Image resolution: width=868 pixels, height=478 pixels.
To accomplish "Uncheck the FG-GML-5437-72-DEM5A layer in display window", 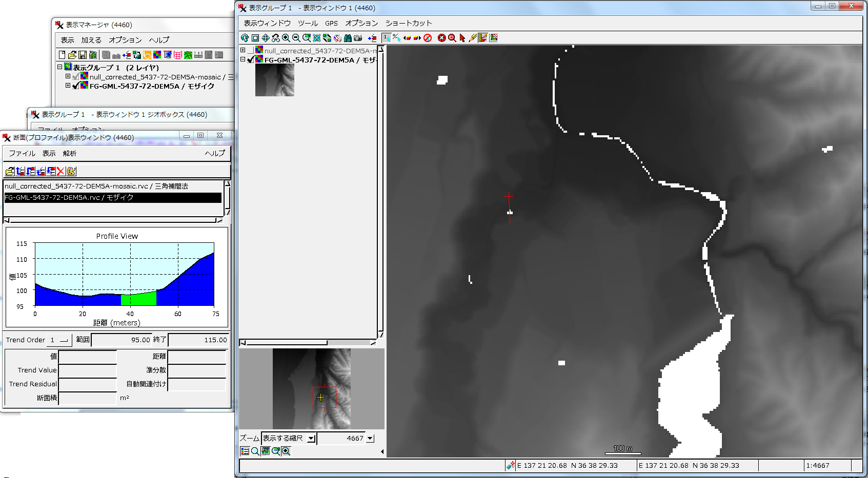I will point(251,60).
